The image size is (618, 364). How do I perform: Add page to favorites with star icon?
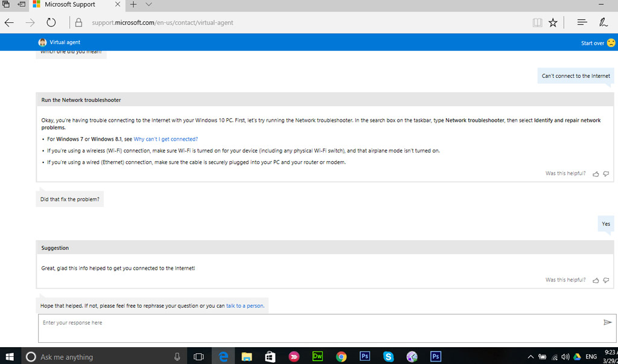pos(553,22)
